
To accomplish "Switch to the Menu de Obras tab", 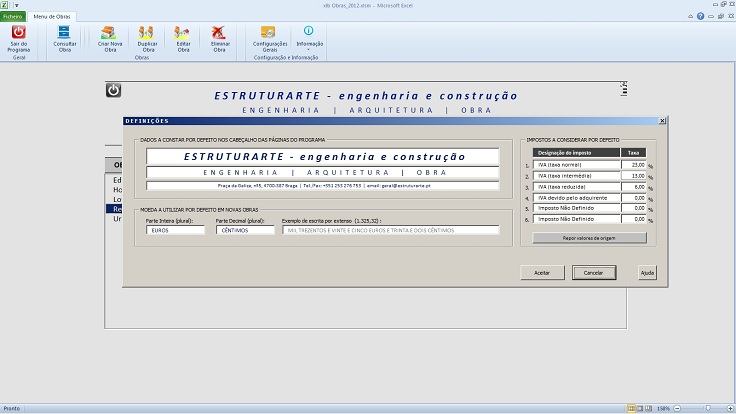I will [x=52, y=17].
